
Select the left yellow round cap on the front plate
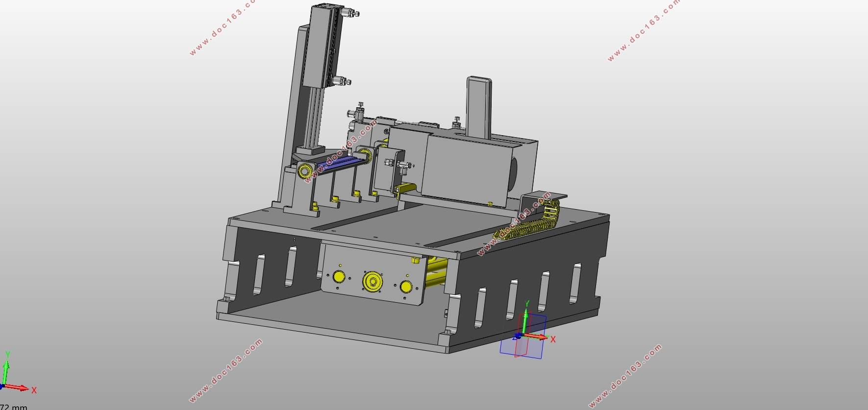tap(339, 276)
